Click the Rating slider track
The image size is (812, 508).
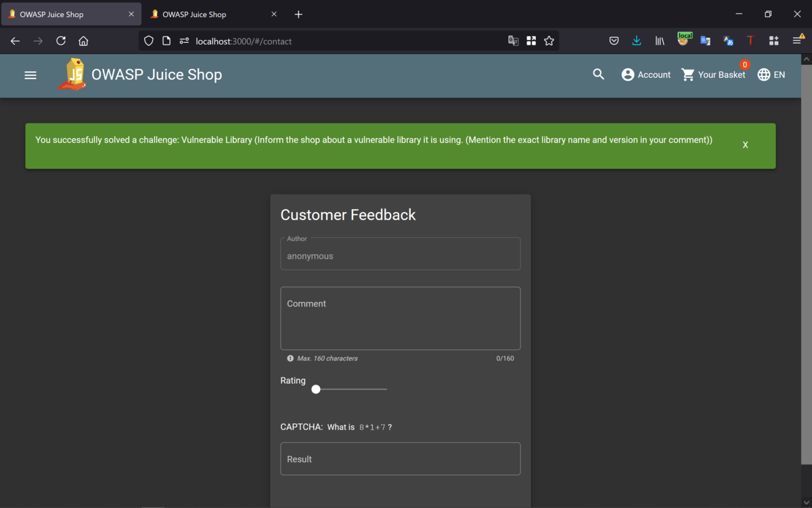pos(352,389)
